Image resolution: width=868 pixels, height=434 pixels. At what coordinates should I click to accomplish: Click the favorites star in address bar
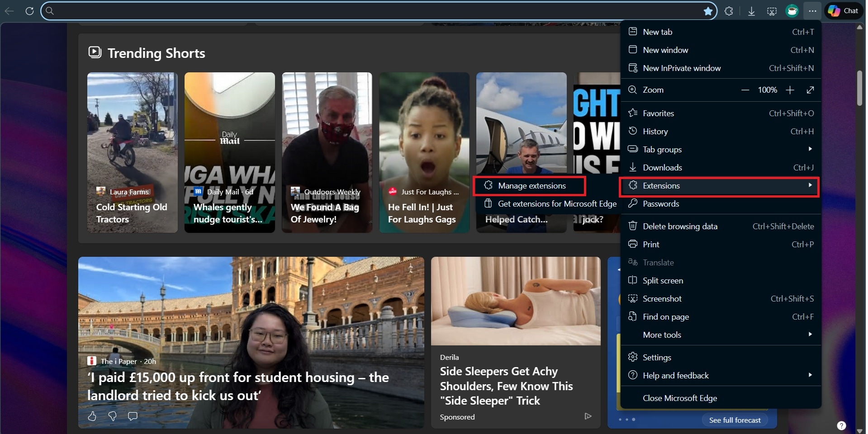[x=708, y=11]
